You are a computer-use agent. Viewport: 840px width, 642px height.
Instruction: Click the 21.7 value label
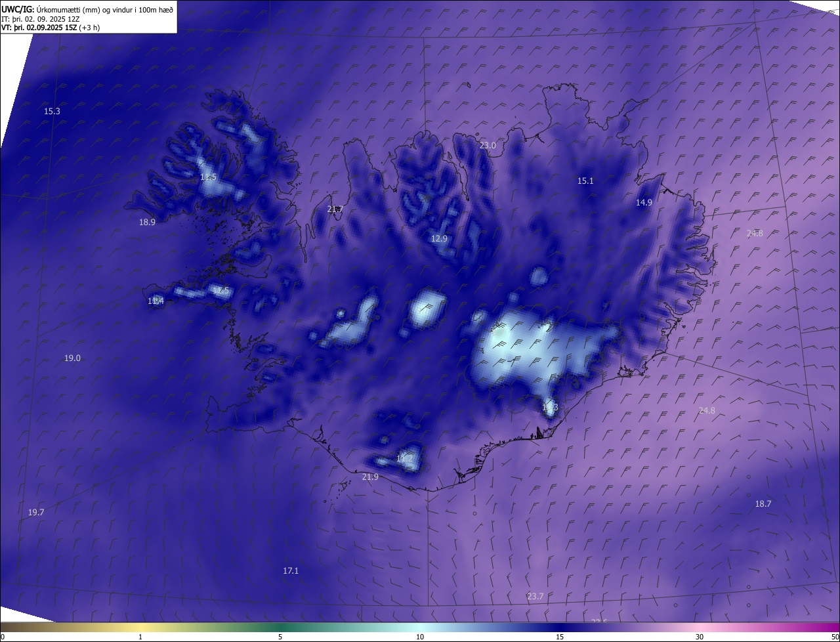[335, 209]
